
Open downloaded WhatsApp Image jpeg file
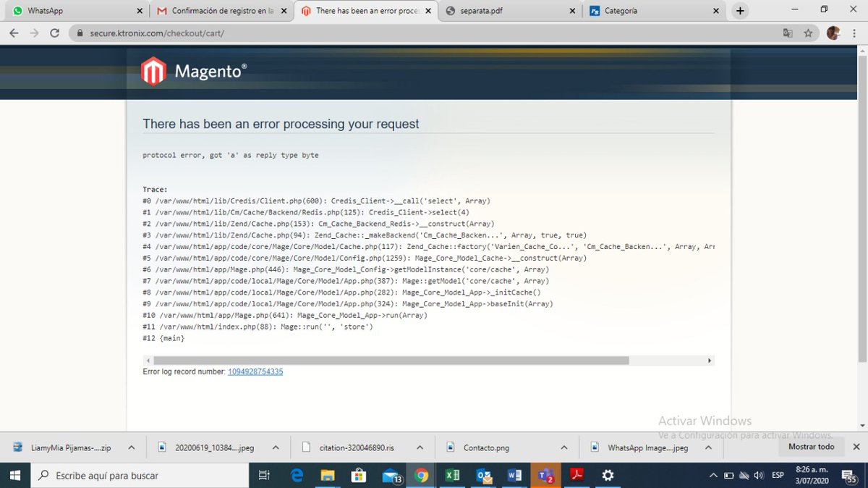point(641,447)
